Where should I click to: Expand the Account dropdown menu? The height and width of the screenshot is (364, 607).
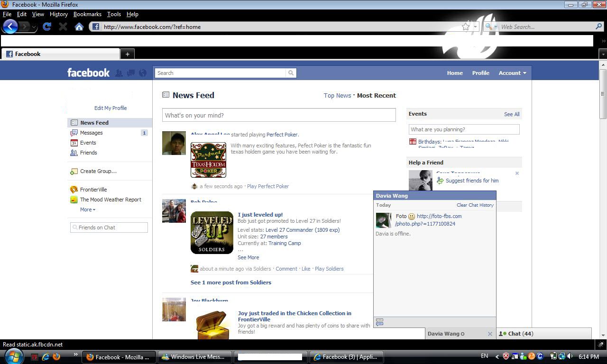coord(512,73)
